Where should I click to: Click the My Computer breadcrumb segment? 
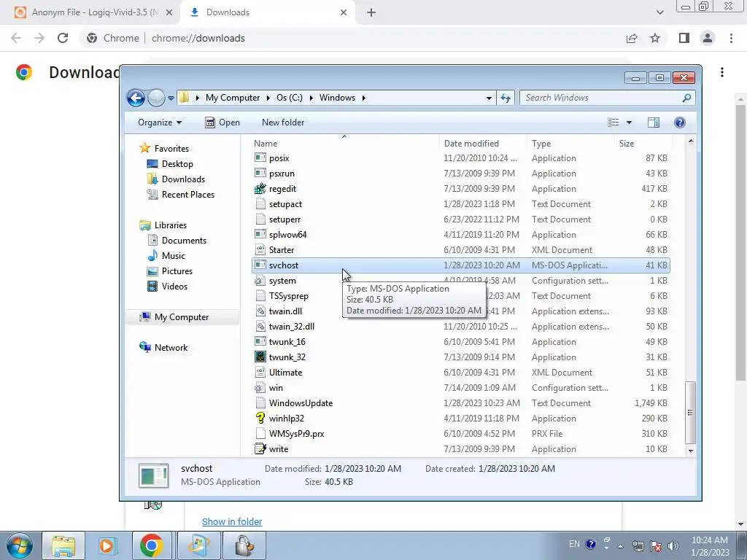(x=233, y=98)
